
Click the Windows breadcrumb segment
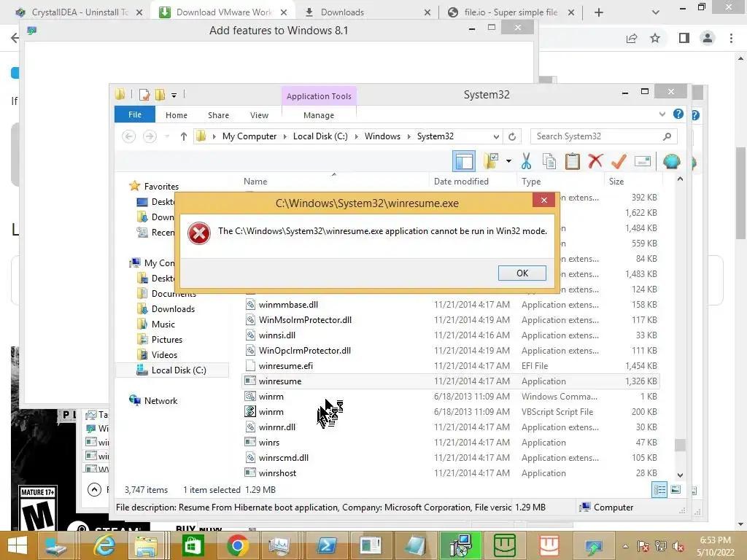tap(382, 136)
